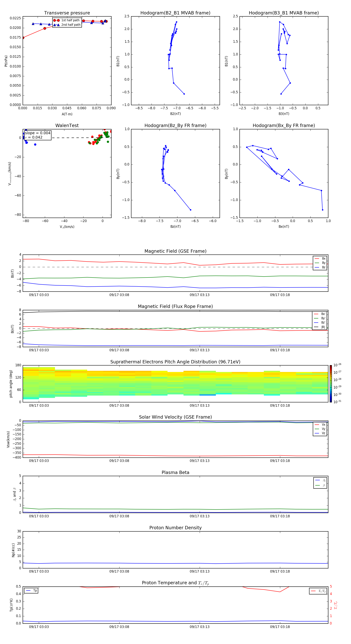Select the β entry in Plasma Beta legend
The width and height of the screenshot is (351, 644).
click(x=320, y=485)
